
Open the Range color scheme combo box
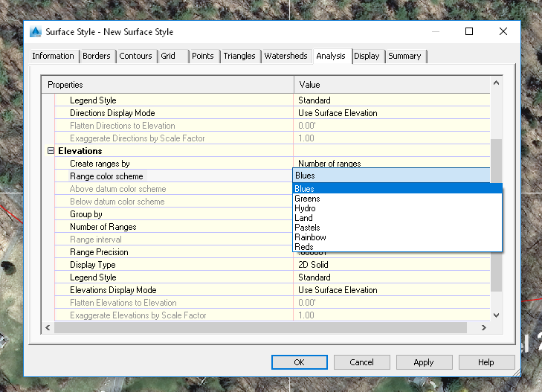coord(391,176)
